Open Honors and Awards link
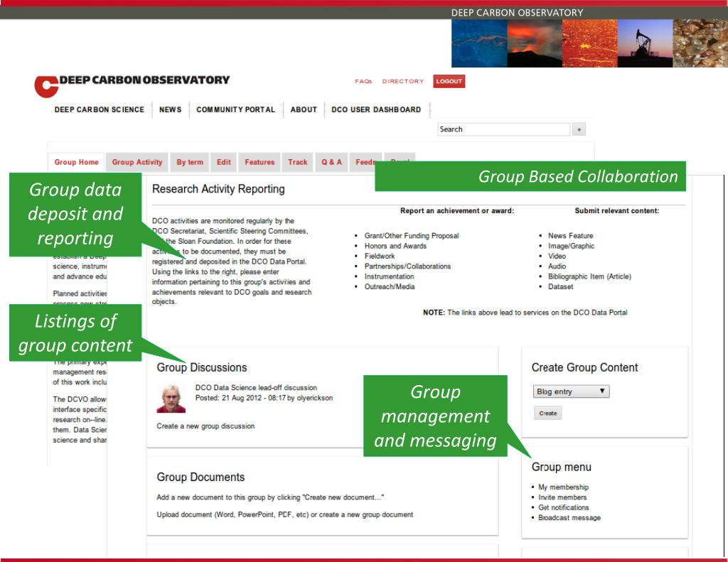 [x=395, y=246]
